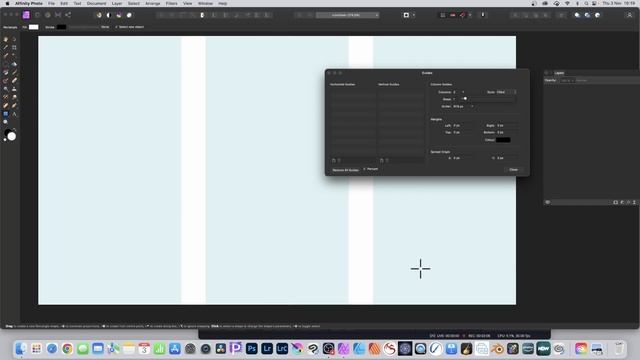Switch to the Layers panel tab
This screenshot has height=360, width=640.
559,73
